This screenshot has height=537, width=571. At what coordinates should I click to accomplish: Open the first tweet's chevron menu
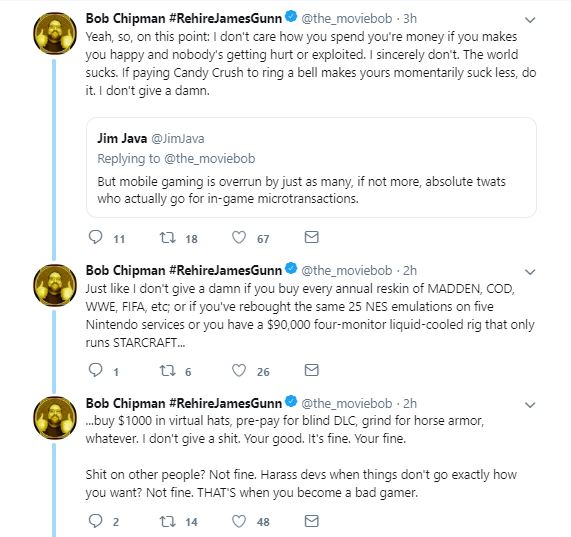pos(530,20)
